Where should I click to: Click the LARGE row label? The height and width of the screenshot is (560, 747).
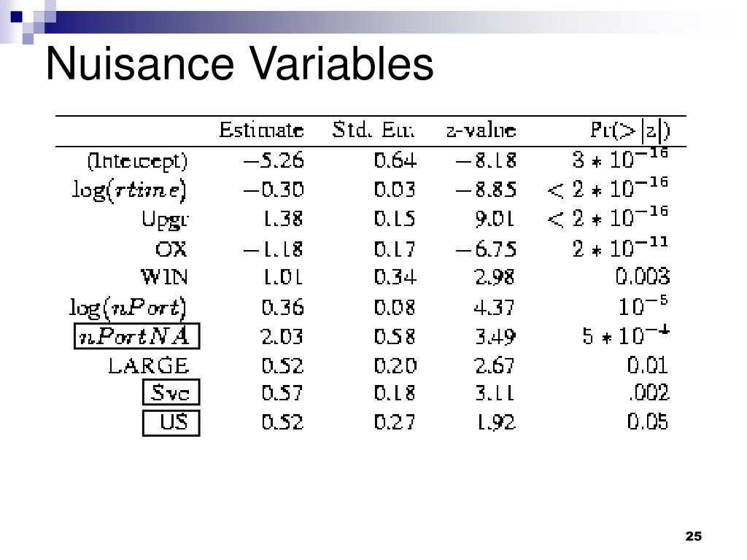(x=149, y=366)
